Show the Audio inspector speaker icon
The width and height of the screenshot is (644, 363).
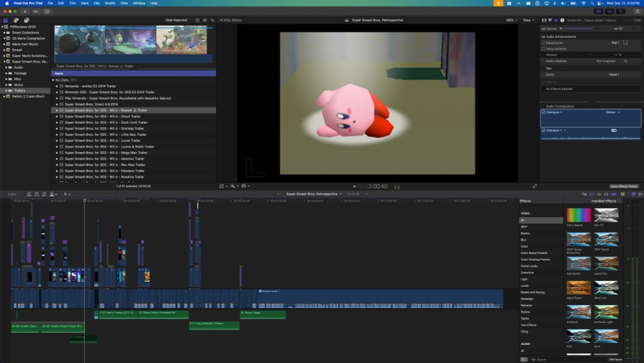[556, 20]
